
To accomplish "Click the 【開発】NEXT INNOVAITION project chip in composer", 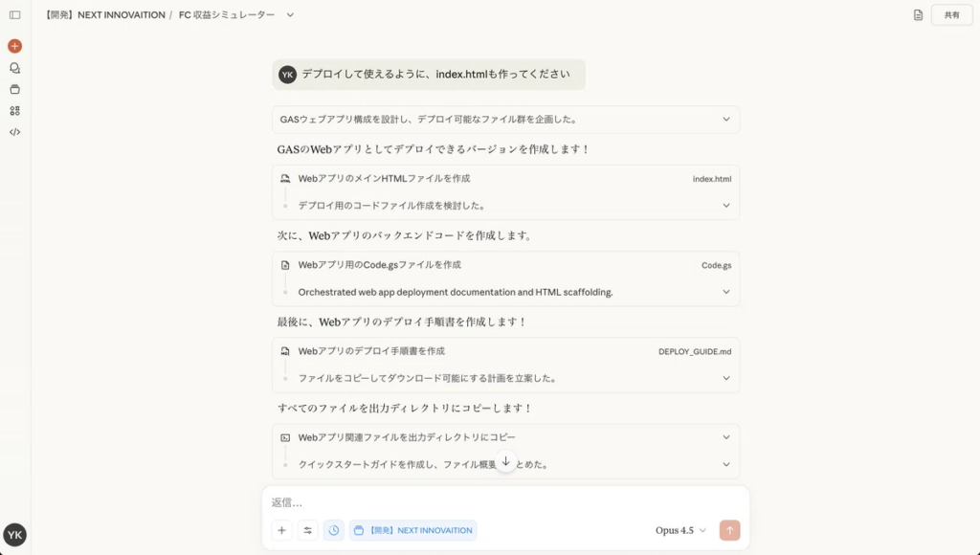I will (x=412, y=530).
